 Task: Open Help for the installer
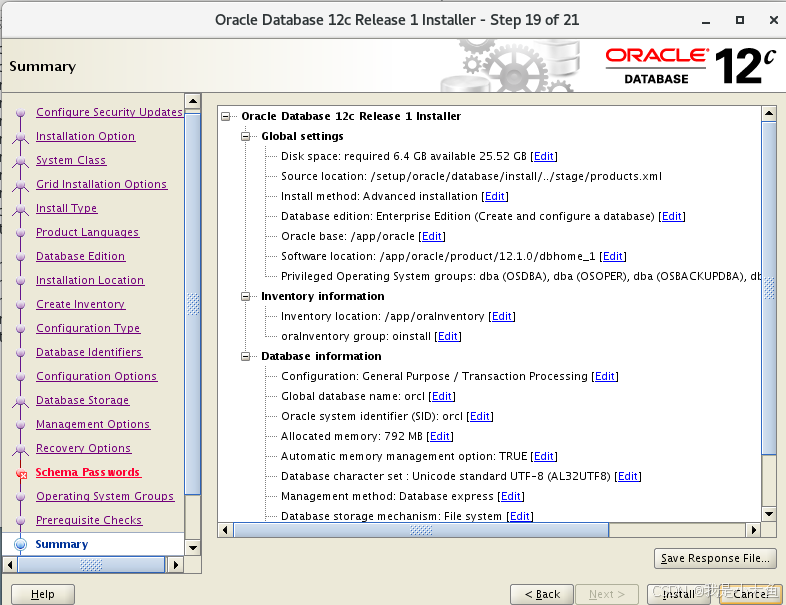pyautogui.click(x=43, y=594)
